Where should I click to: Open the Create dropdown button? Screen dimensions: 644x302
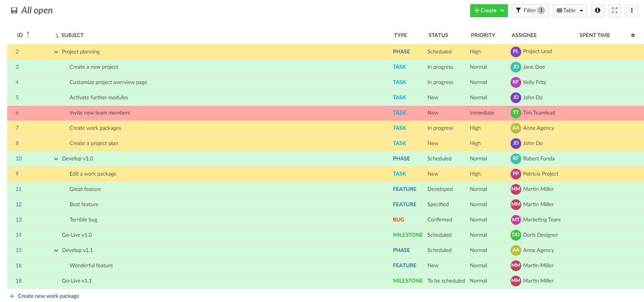(x=488, y=11)
